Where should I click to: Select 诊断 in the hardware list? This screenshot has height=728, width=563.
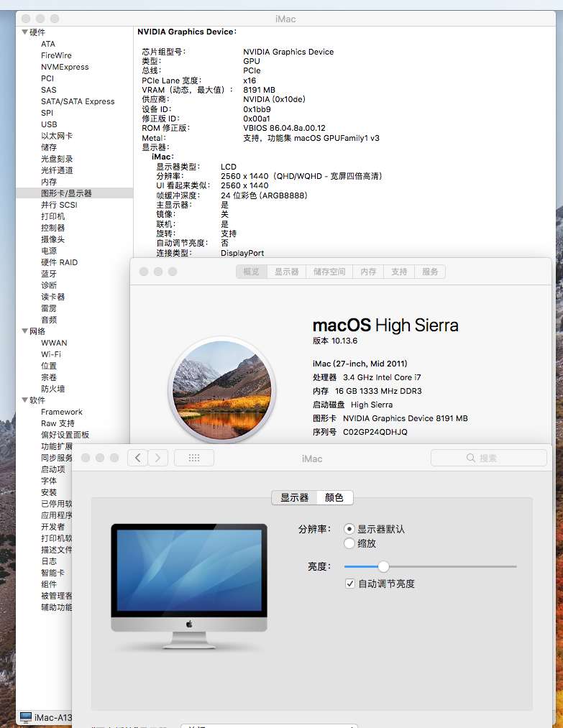pos(49,285)
